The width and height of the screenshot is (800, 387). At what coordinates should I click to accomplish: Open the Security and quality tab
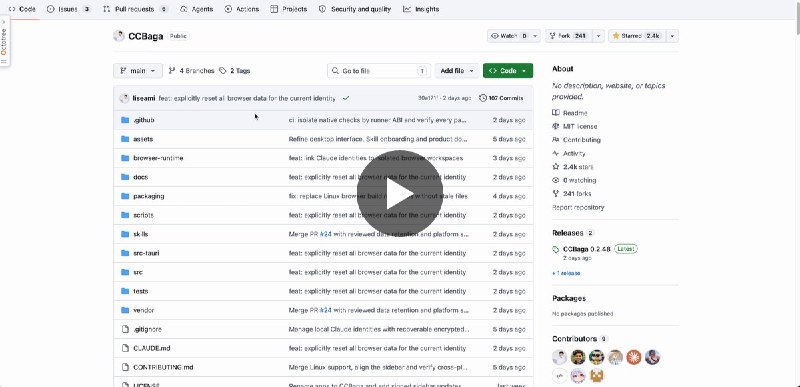[x=355, y=9]
